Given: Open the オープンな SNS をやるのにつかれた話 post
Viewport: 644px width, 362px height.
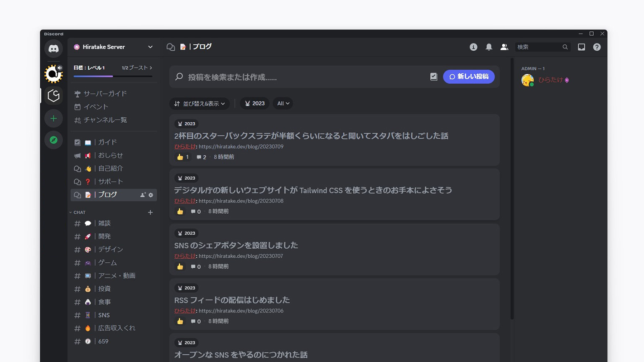Looking at the screenshot, I should pos(241,355).
